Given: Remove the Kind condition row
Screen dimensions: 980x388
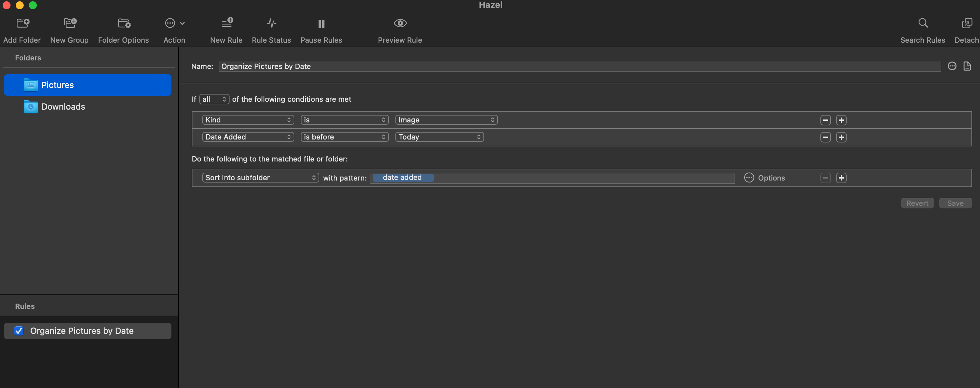Looking at the screenshot, I should (x=825, y=120).
